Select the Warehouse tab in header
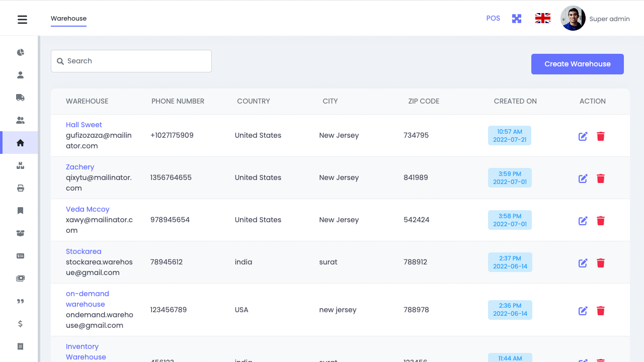 pyautogui.click(x=68, y=19)
